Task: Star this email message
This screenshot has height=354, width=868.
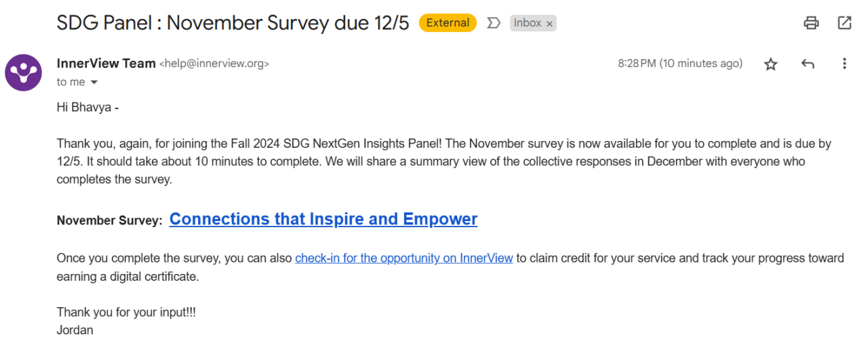Action: (x=771, y=64)
